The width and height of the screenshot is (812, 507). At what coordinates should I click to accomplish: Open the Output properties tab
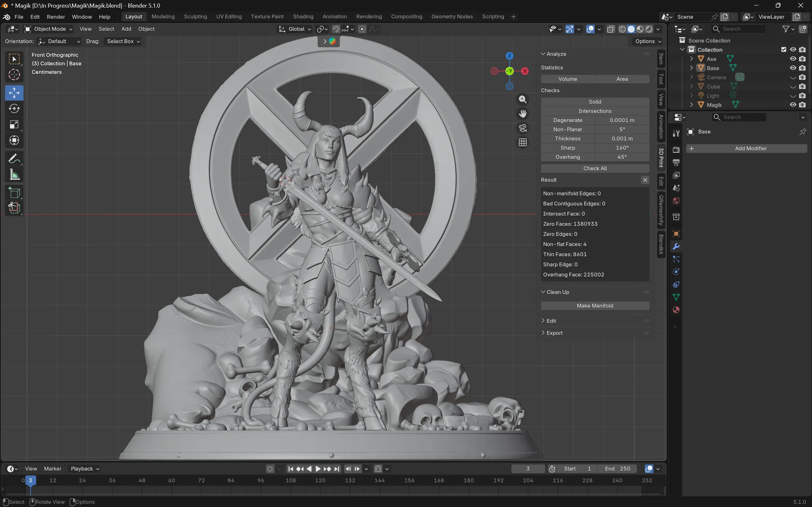676,162
